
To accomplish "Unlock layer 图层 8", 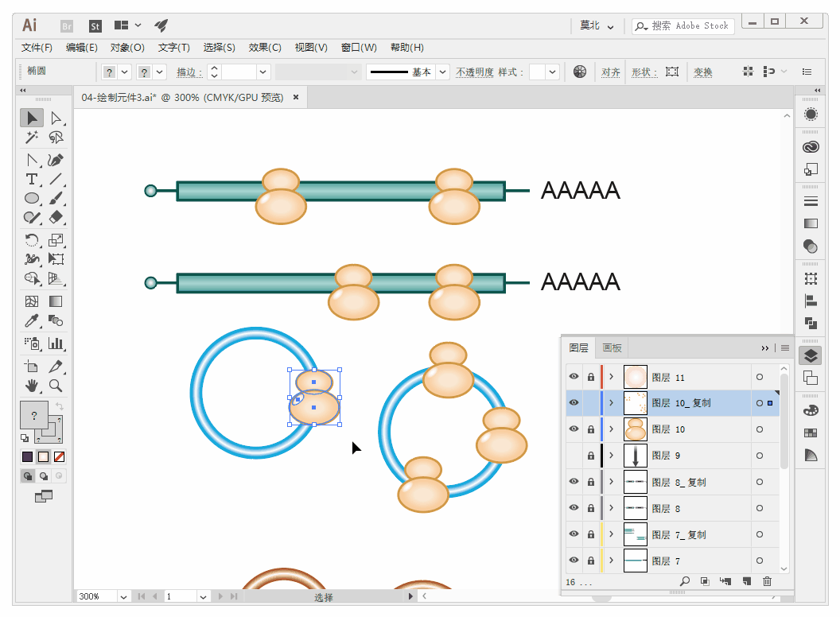I will (x=591, y=508).
